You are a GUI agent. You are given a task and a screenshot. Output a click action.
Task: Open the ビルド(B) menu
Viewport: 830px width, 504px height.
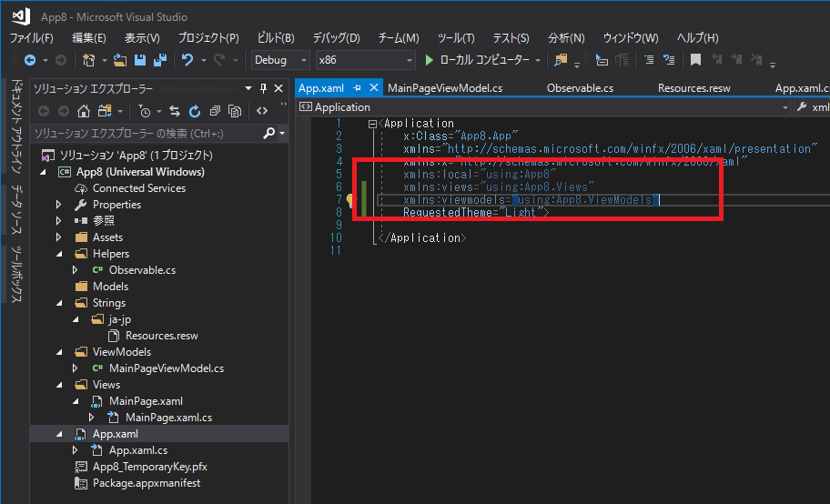point(276,38)
